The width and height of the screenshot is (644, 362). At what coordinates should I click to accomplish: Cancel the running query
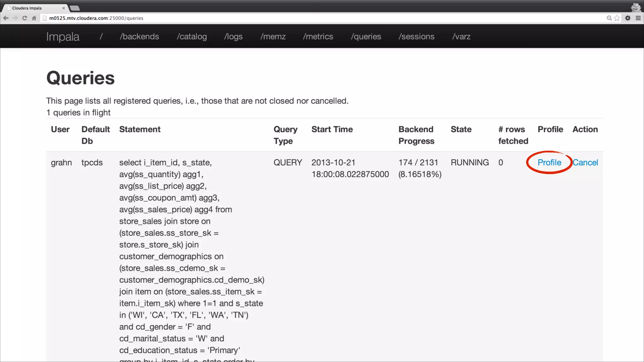[x=585, y=162]
